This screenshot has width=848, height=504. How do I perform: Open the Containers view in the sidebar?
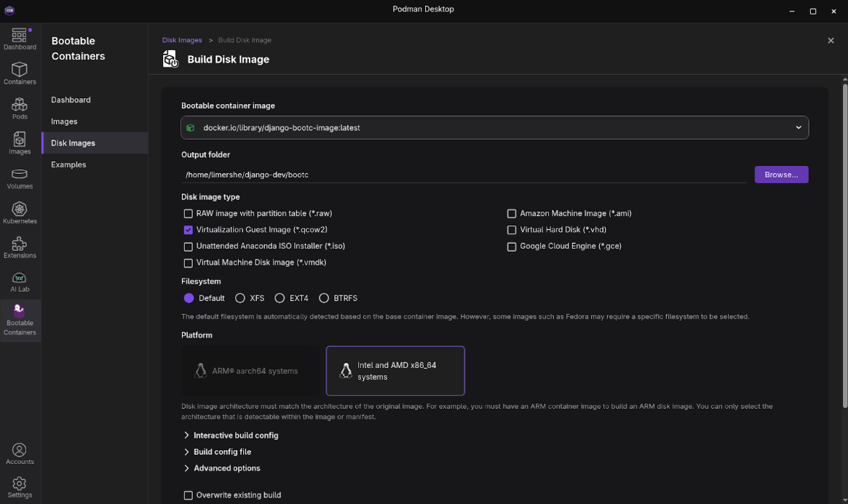20,73
